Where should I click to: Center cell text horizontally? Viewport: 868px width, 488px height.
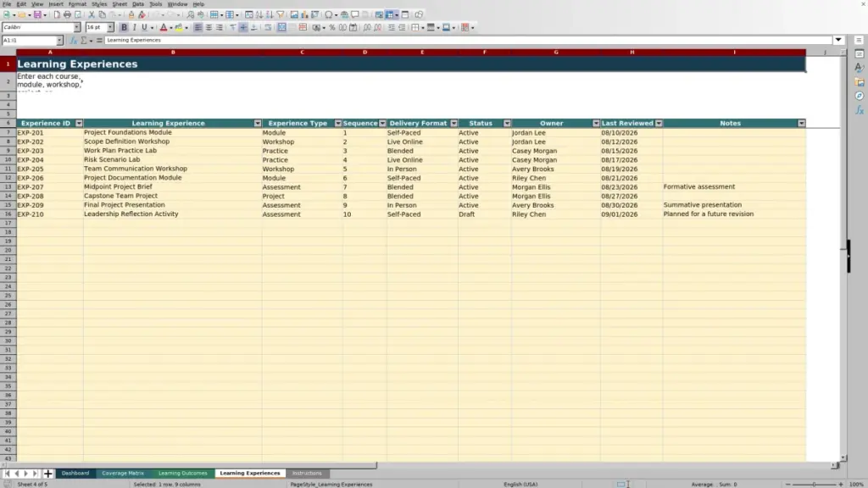(x=209, y=28)
